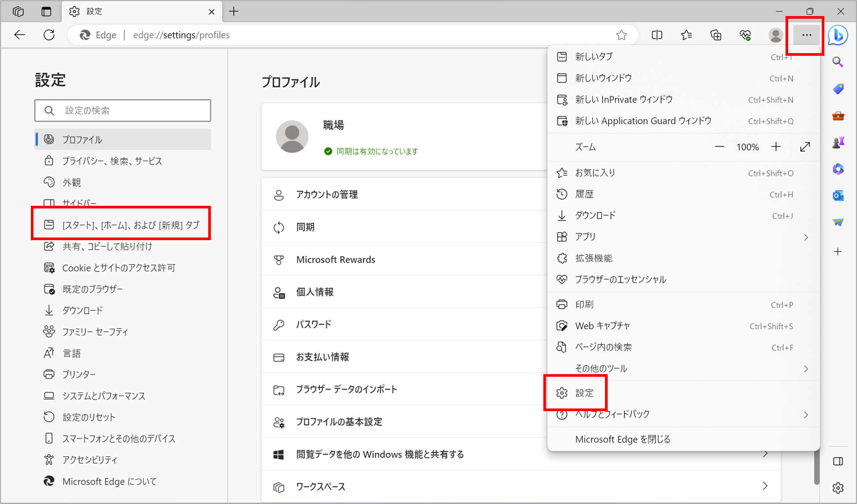Increase zoom with the plus button
The width and height of the screenshot is (857, 504).
click(776, 147)
